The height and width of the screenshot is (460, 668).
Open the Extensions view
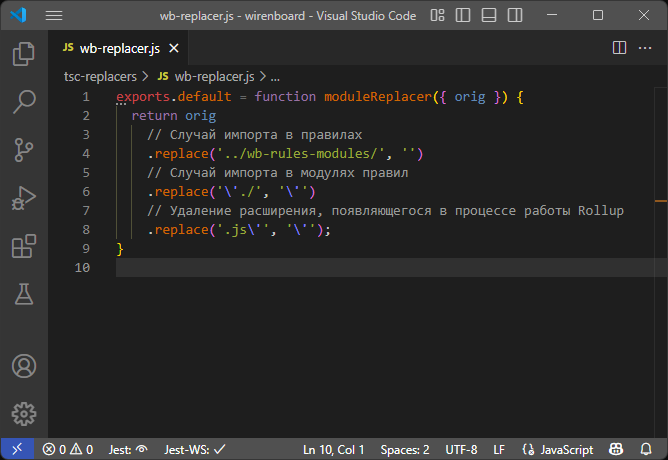coord(24,246)
